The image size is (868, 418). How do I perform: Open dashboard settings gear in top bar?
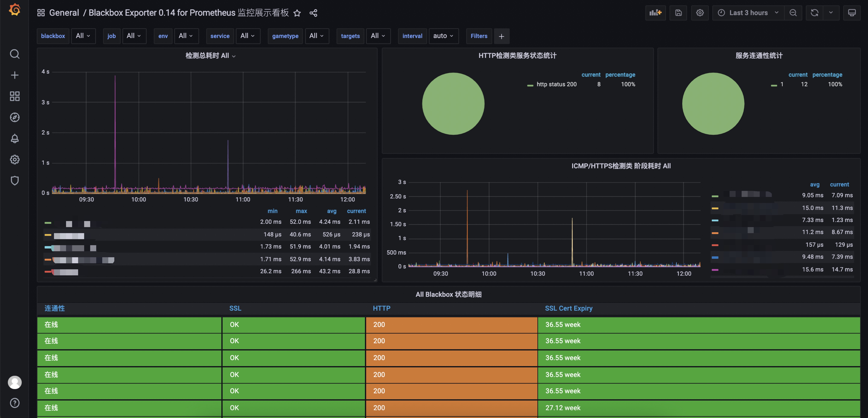pos(700,13)
